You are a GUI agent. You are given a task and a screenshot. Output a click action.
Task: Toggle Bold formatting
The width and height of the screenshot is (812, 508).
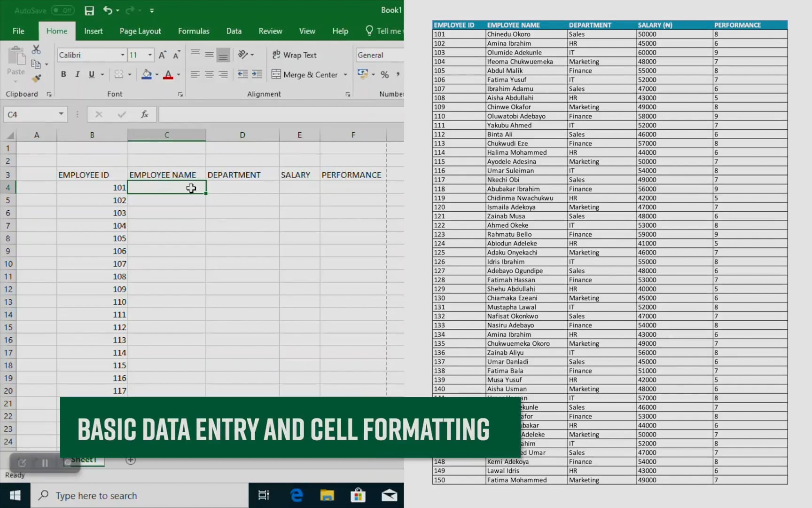[x=63, y=74]
